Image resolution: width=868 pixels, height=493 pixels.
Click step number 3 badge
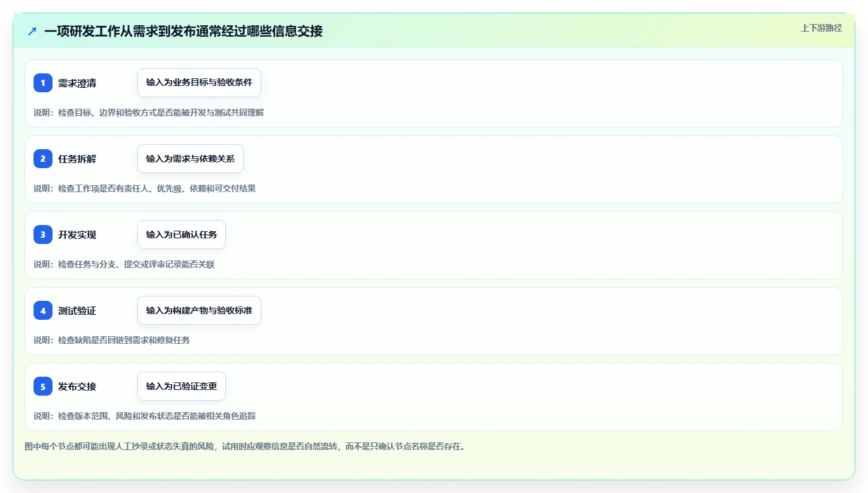pos(43,234)
